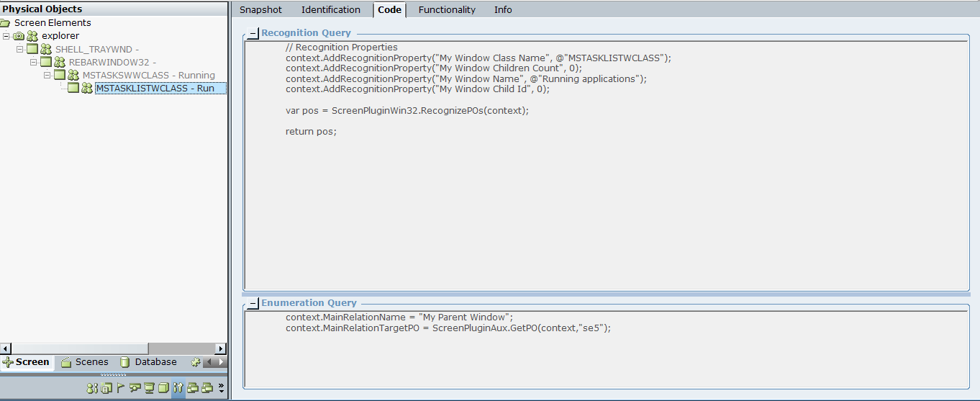Click the tree horizontal scrollbar right arrow
The width and height of the screenshot is (980, 401).
click(222, 348)
